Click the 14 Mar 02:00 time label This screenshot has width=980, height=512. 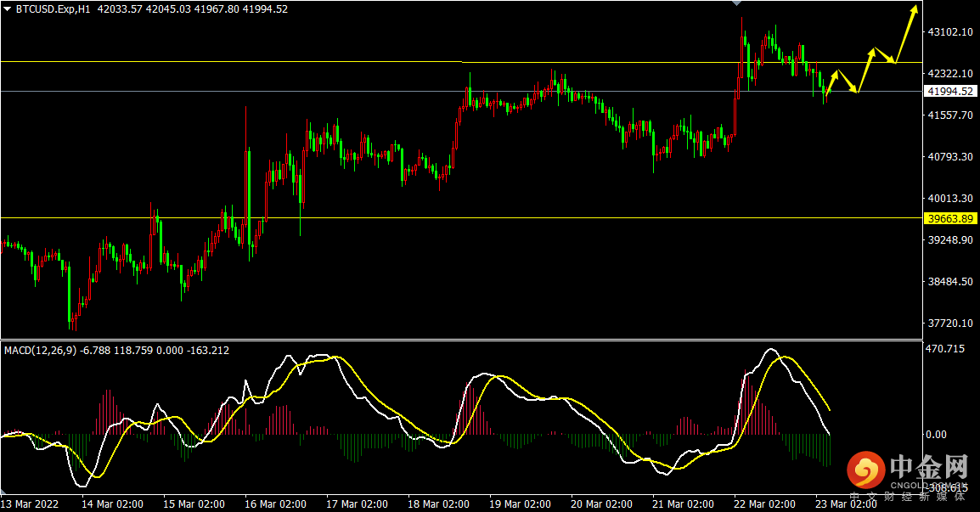coord(112,504)
